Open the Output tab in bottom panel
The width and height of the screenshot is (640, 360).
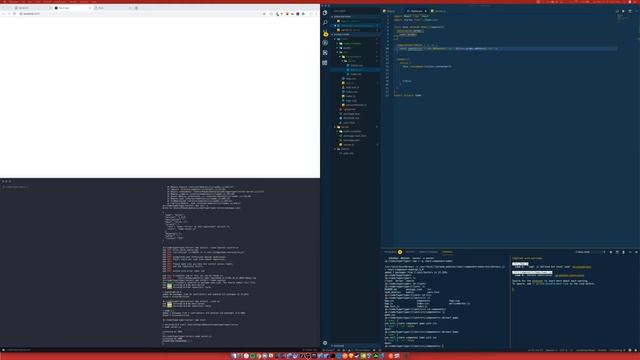(410, 252)
